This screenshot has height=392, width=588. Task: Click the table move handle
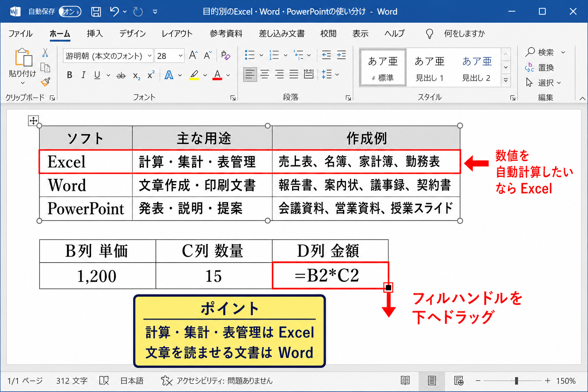(33, 121)
